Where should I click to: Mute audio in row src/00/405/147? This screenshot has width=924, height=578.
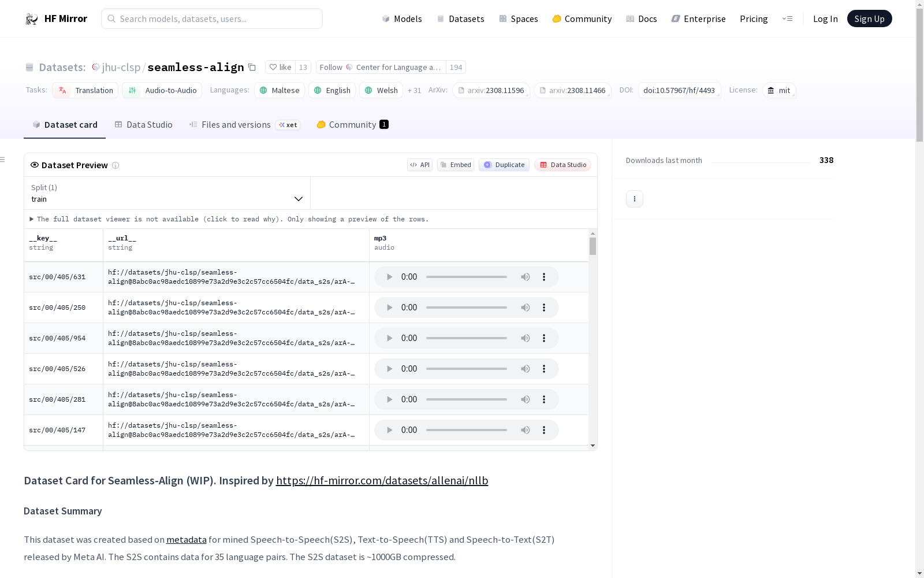coord(526,430)
